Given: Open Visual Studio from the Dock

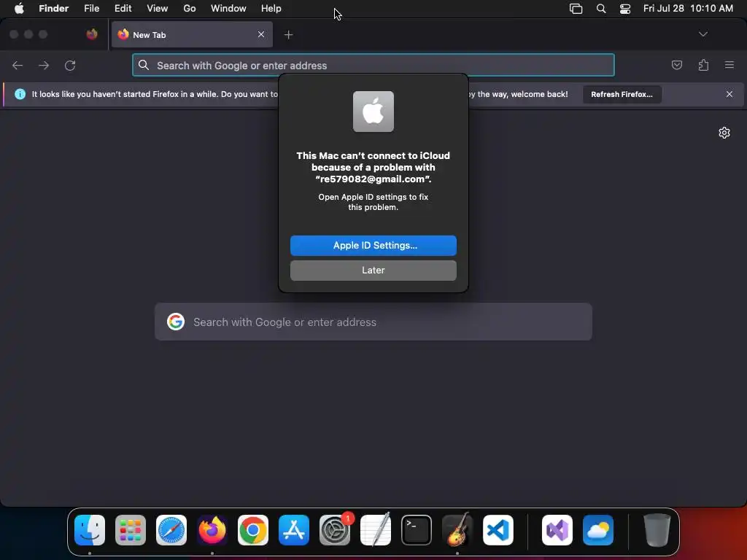Looking at the screenshot, I should point(557,530).
